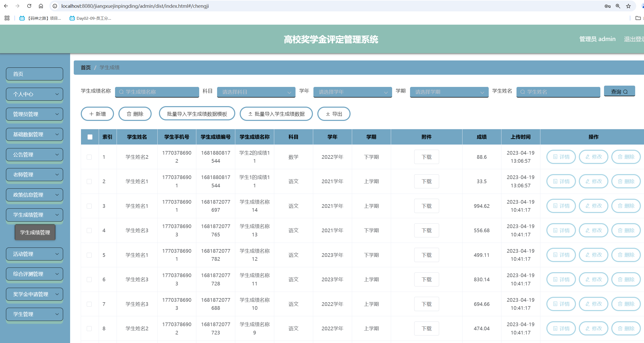Click 删除 trash button for row 7
Screen dimensions: 644x343
626,304
